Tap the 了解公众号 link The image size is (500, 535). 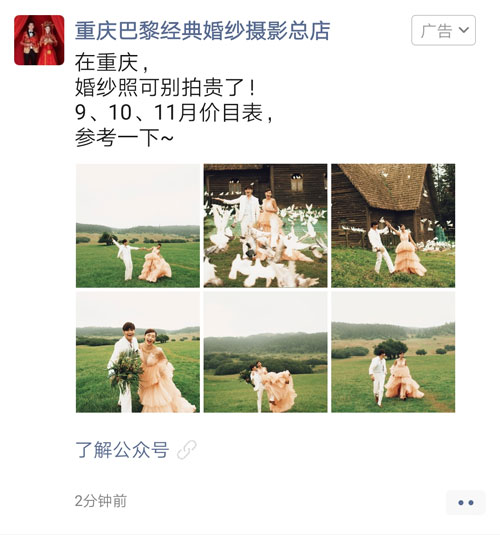coord(122,450)
